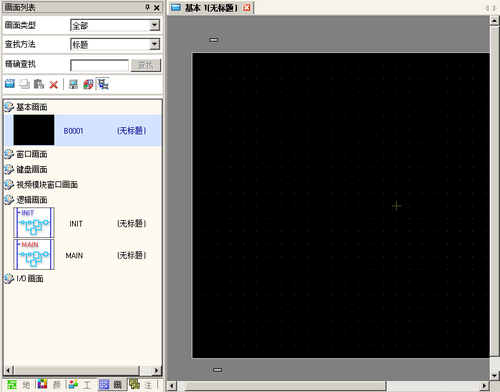Open the 画面类型 dropdown
This screenshot has width=500, height=392.
(154, 25)
